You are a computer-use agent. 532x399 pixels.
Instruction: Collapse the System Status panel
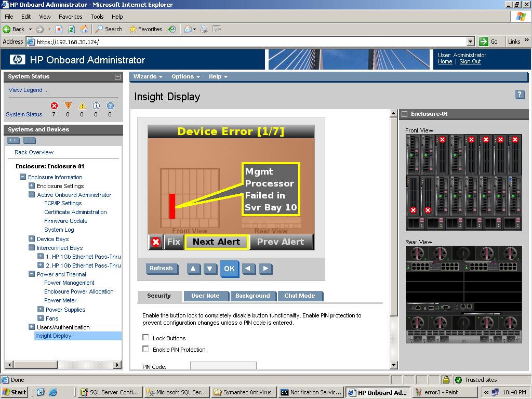point(117,77)
